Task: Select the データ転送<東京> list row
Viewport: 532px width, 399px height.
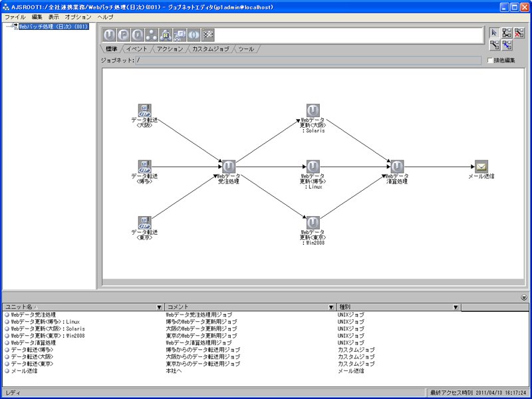Action: 265,364
